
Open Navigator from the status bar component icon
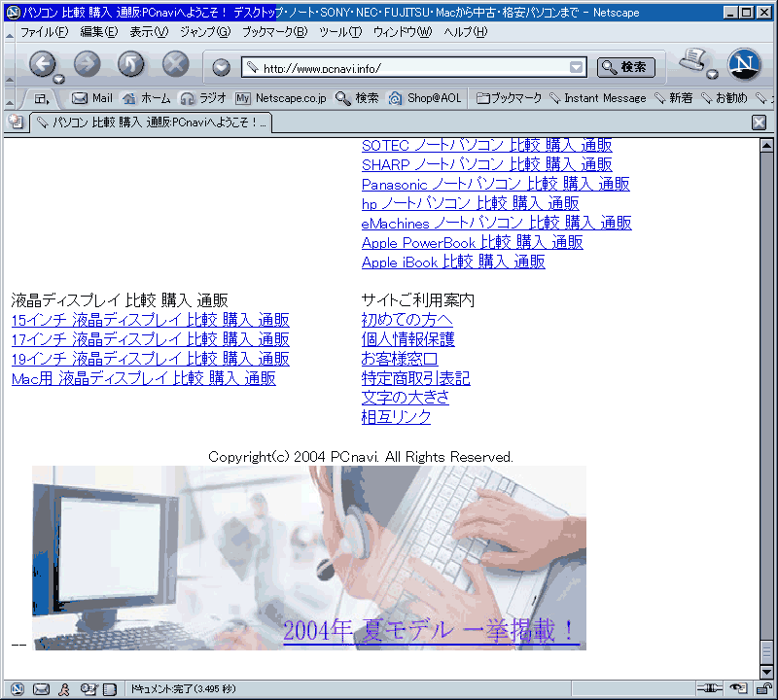click(x=18, y=689)
